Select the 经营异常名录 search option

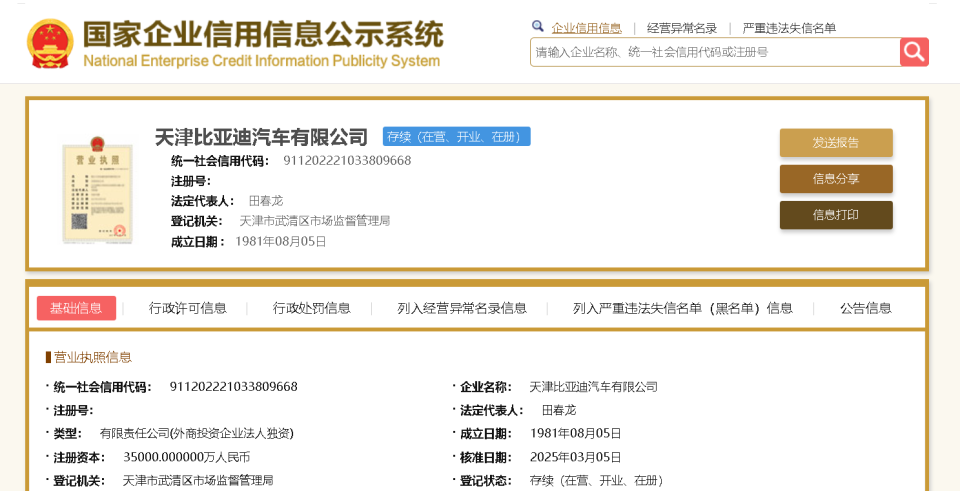pyautogui.click(x=682, y=28)
